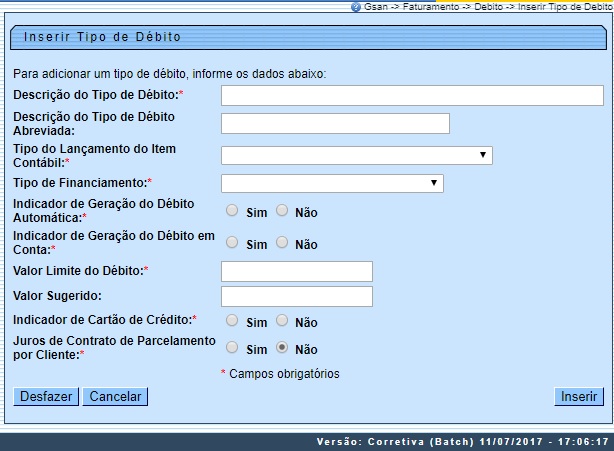This screenshot has height=451, width=614.
Task: Pick Sim for Juros de Contrato de Parcelamento
Action: [232, 348]
